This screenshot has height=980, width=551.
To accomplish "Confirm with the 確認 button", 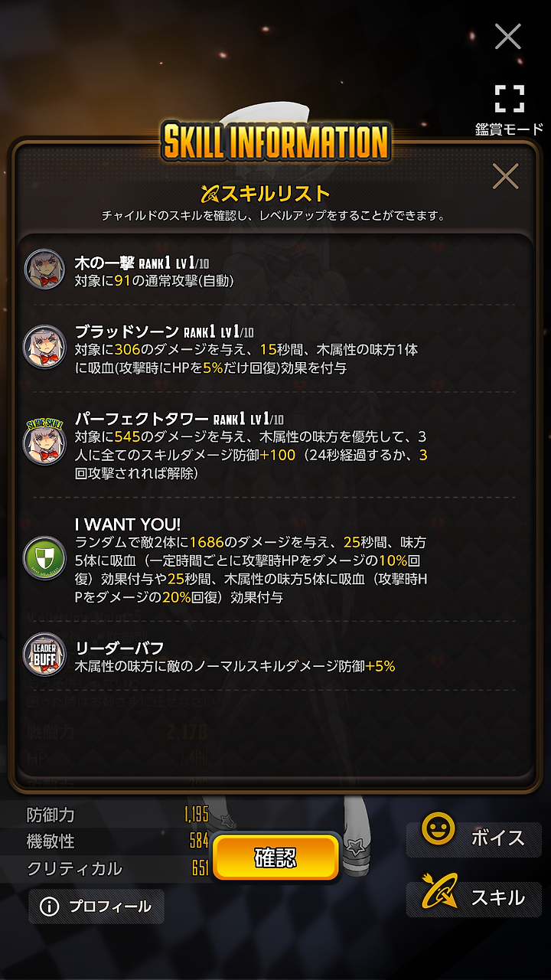I will (x=275, y=857).
